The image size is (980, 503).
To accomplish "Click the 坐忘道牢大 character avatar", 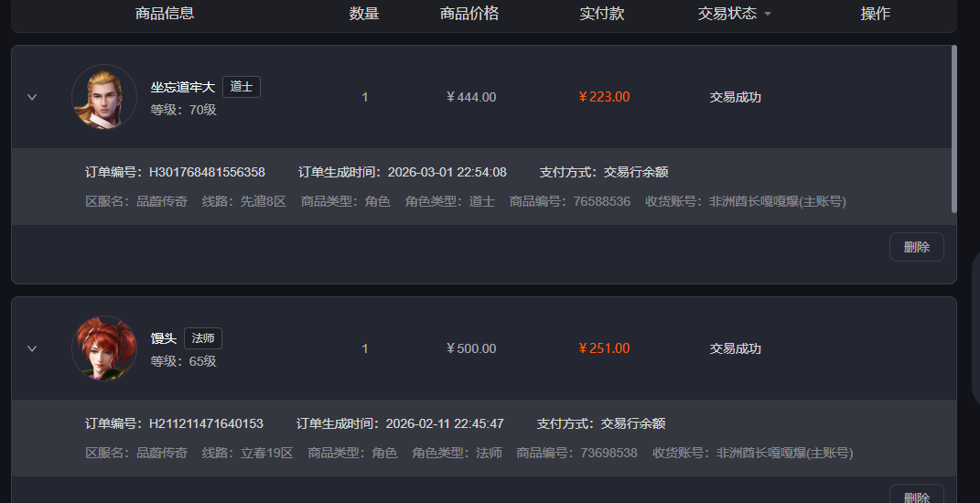I will [x=104, y=97].
